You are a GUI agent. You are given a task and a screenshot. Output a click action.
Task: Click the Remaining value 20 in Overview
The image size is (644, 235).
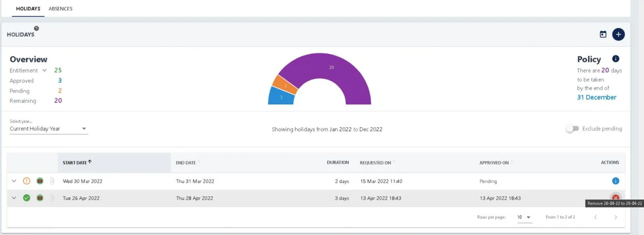tap(58, 101)
